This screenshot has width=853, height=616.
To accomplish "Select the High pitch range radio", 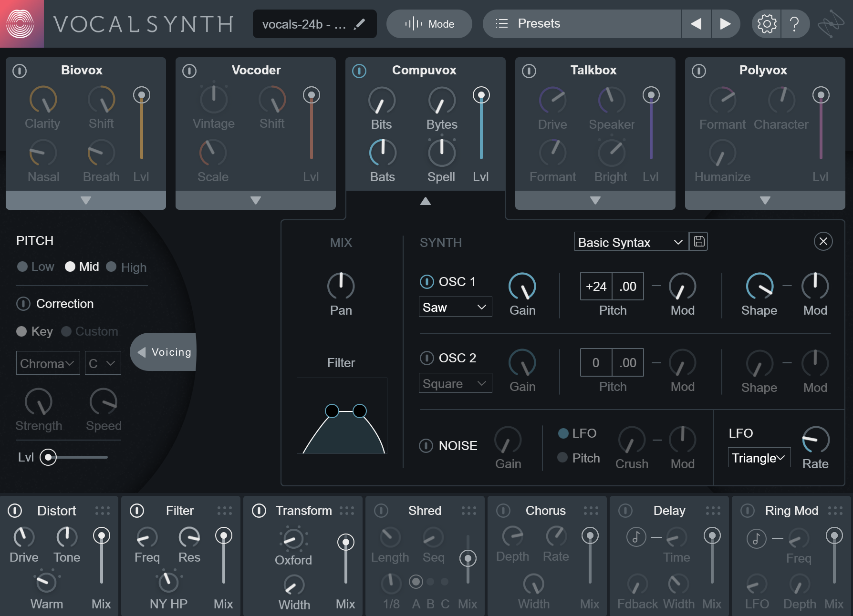I will tap(111, 267).
